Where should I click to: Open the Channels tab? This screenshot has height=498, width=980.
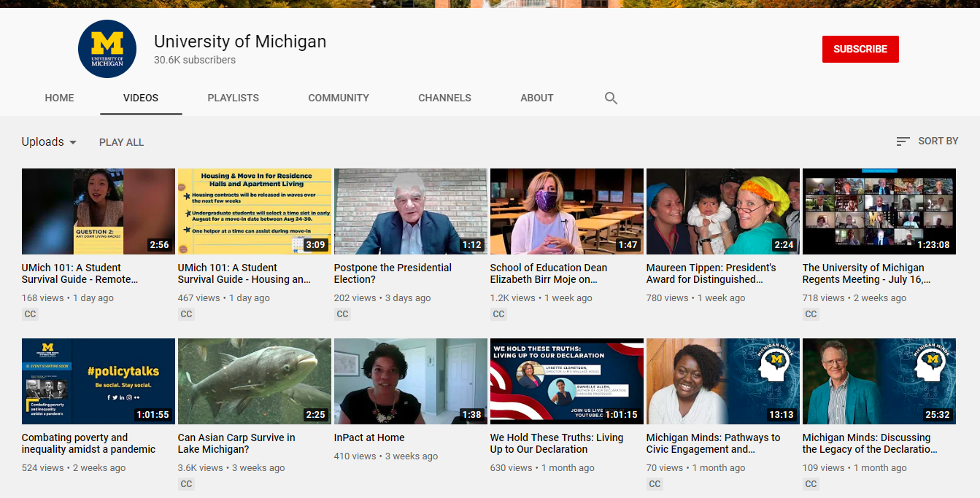(444, 98)
